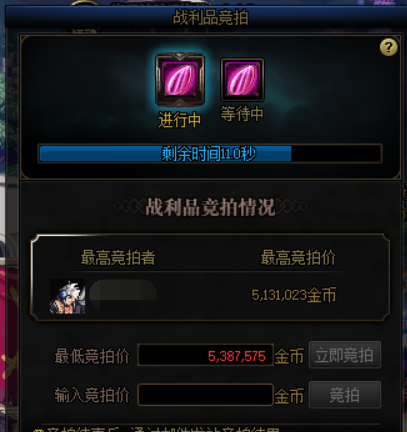
Task: Select the 等待中 loot item icon
Action: (x=242, y=80)
